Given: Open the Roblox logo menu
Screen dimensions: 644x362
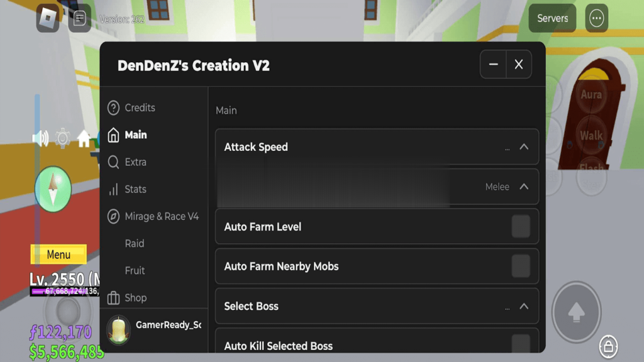Looking at the screenshot, I should coord(48,18).
